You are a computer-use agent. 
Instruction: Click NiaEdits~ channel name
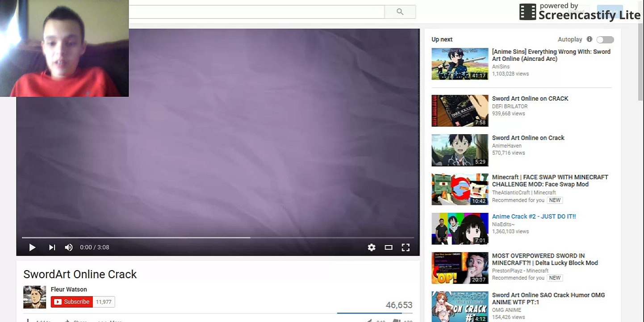pos(503,225)
